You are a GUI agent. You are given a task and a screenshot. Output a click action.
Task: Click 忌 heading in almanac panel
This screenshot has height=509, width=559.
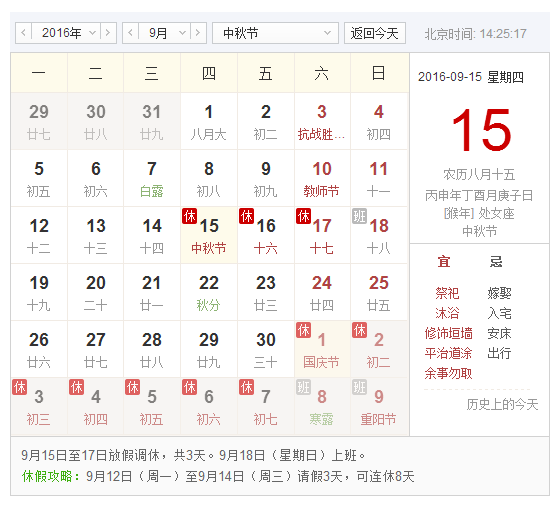(496, 262)
